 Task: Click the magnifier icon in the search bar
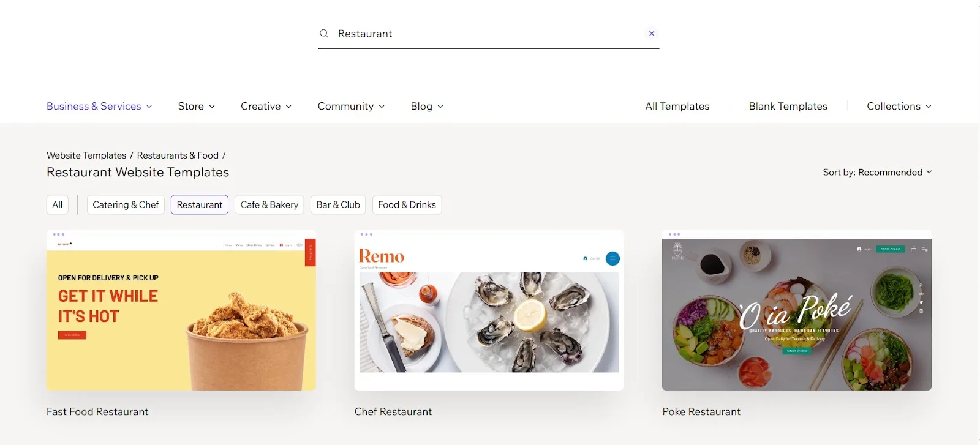(x=324, y=33)
